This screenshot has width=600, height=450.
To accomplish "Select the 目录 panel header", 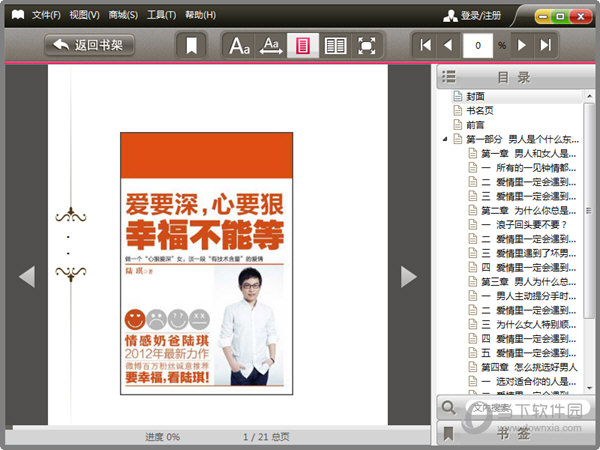I will pos(516,77).
